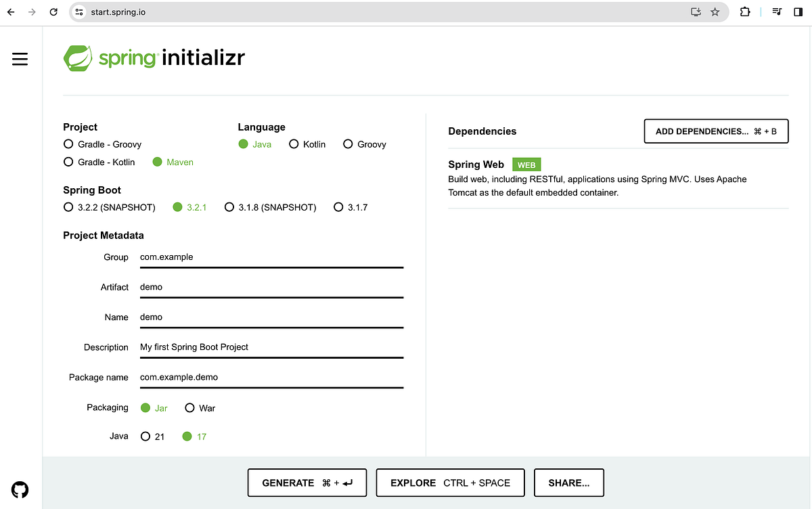
Task: Open the ADD DEPENDENCIES dialog
Action: tap(716, 131)
